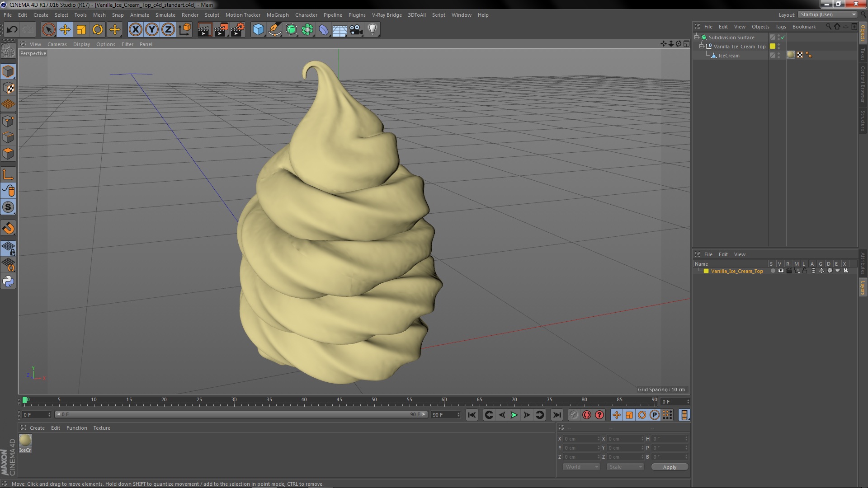Switch to Points mode
Image resolution: width=868 pixels, height=488 pixels.
(x=8, y=121)
